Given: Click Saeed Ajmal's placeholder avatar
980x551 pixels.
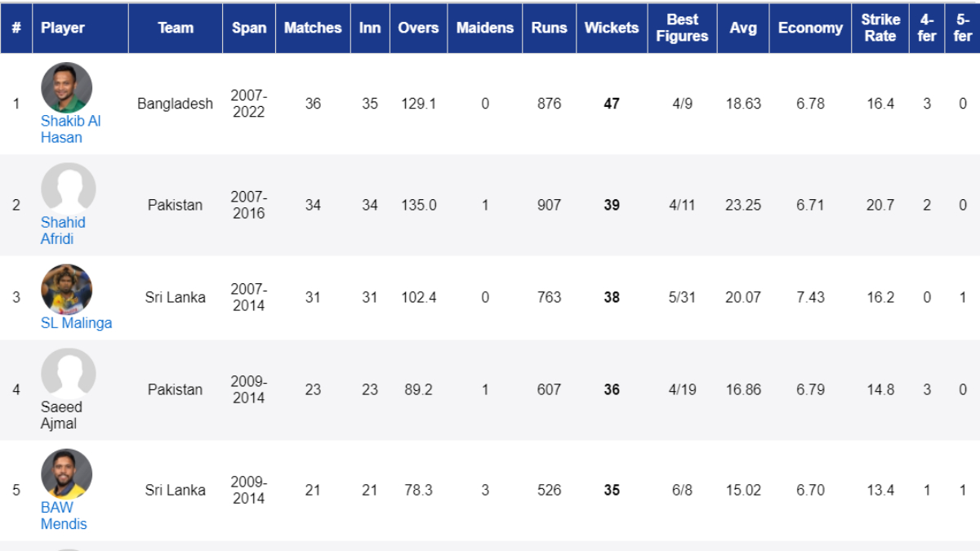Looking at the screenshot, I should pos(68,374).
